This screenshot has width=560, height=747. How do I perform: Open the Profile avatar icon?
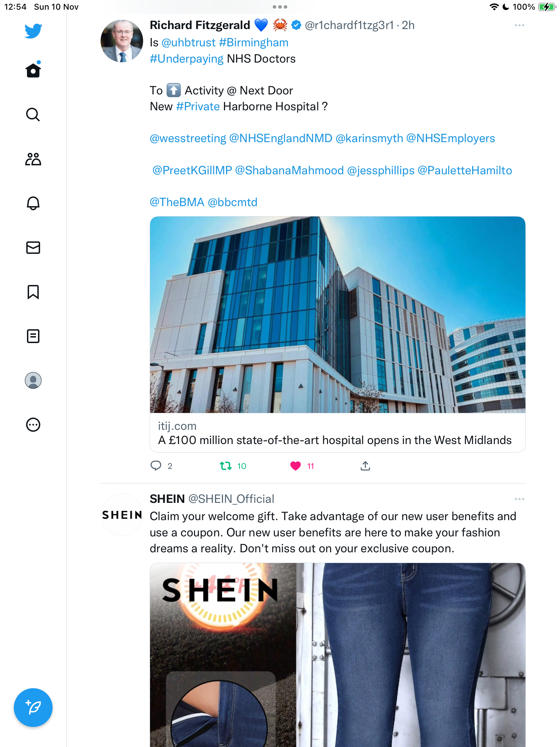(x=33, y=380)
